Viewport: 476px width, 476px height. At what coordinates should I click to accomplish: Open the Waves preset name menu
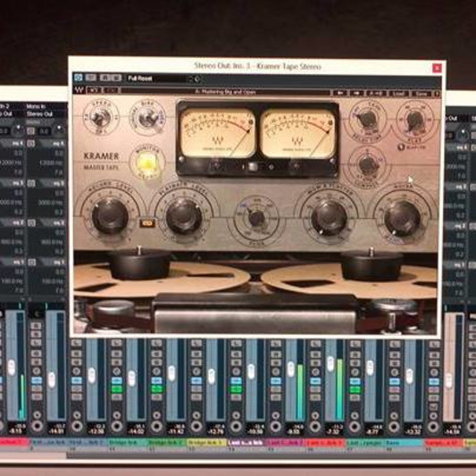click(x=225, y=92)
